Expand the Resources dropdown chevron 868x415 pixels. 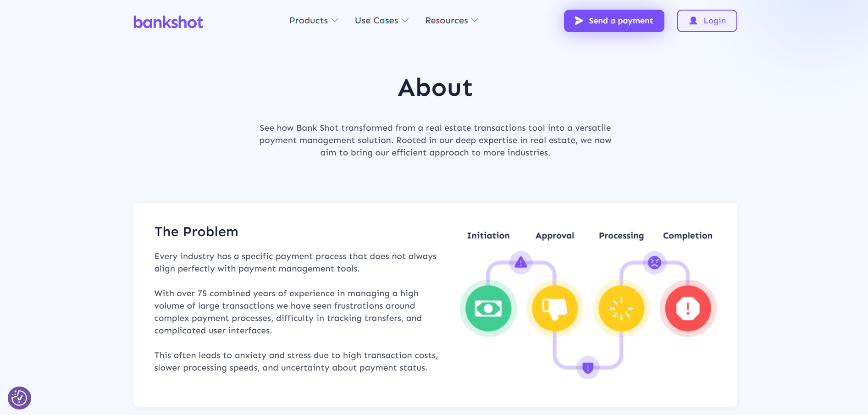point(475,21)
